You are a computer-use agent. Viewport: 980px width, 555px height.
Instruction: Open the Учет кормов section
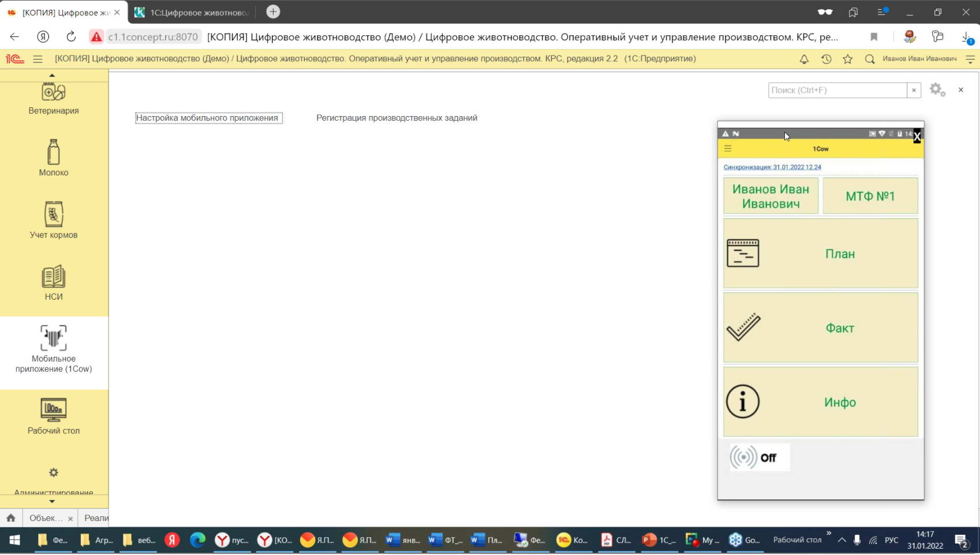click(54, 219)
